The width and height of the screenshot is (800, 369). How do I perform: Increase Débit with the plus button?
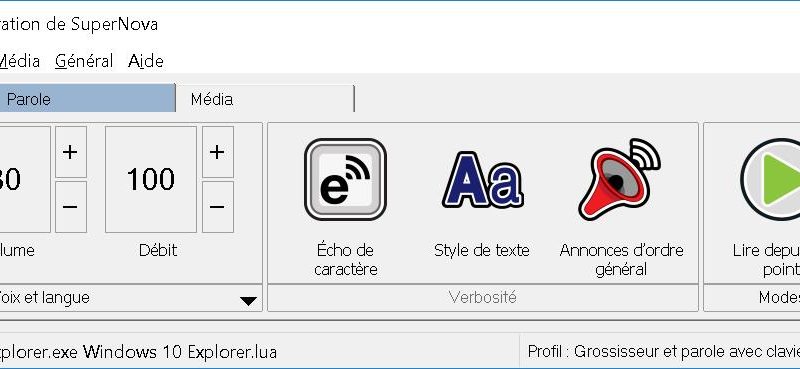point(217,152)
